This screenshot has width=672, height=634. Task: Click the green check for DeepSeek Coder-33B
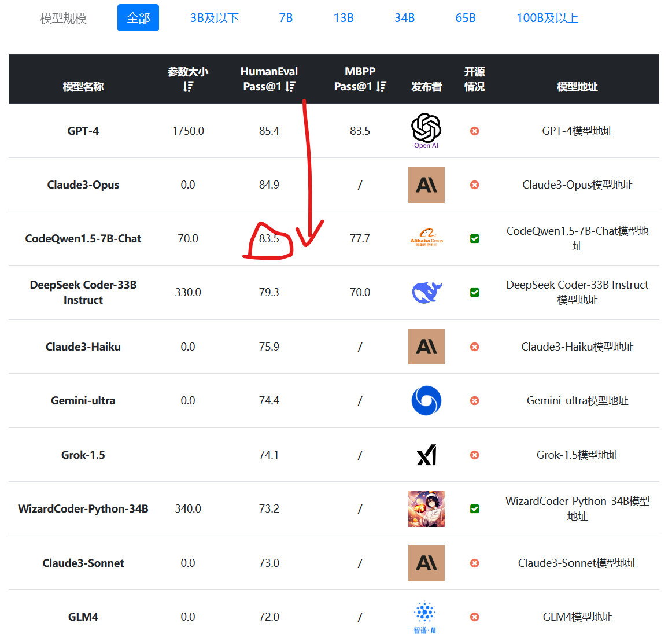tap(474, 292)
